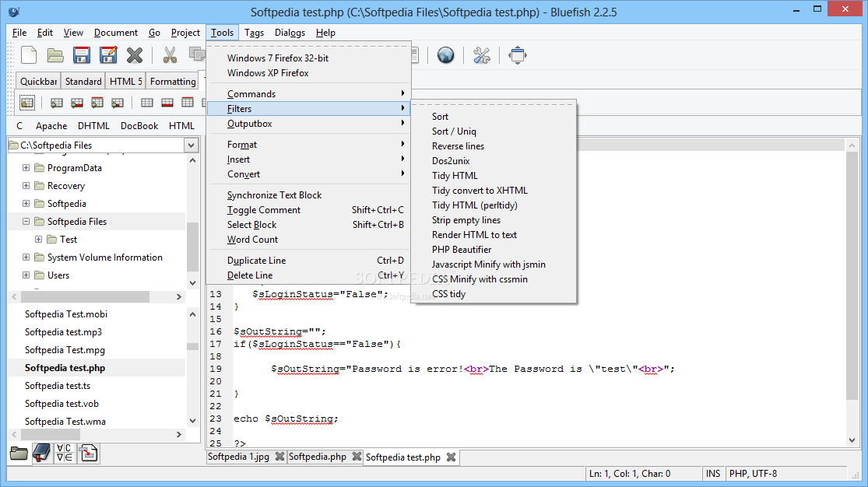Close the Softpedia 1.jpg tab

(x=279, y=457)
